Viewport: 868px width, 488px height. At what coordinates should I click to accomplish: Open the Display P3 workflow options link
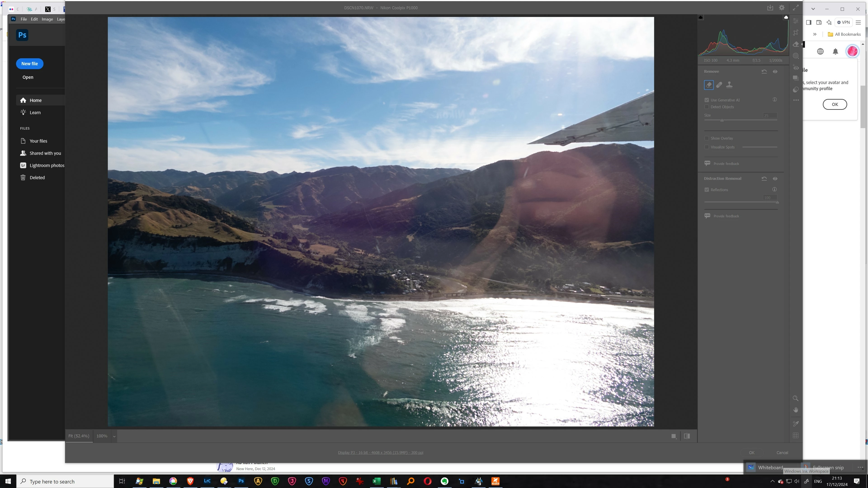(380, 452)
